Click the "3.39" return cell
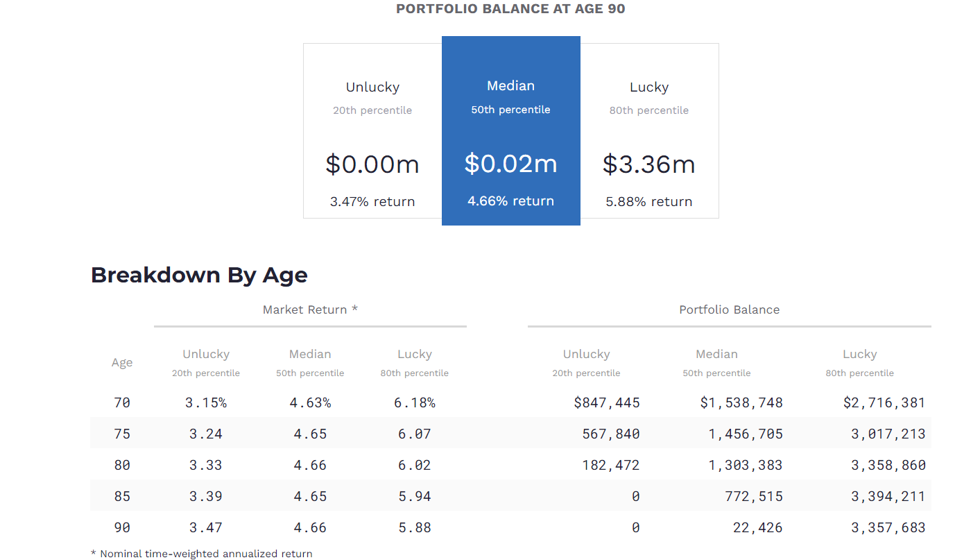This screenshot has height=560, width=980. [x=206, y=496]
